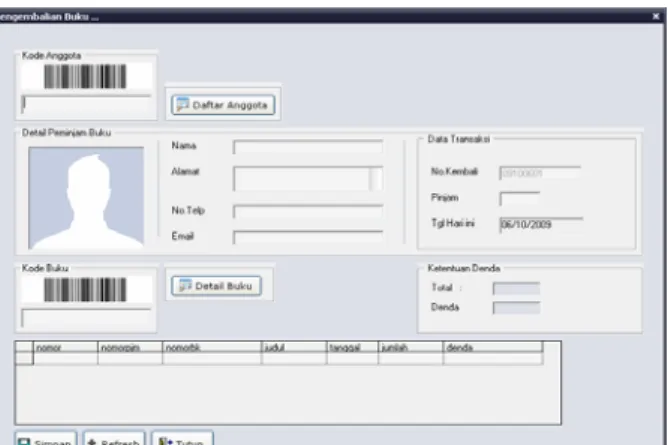Click the 'denda' column header
This screenshot has width=668, height=445.
pos(493,347)
